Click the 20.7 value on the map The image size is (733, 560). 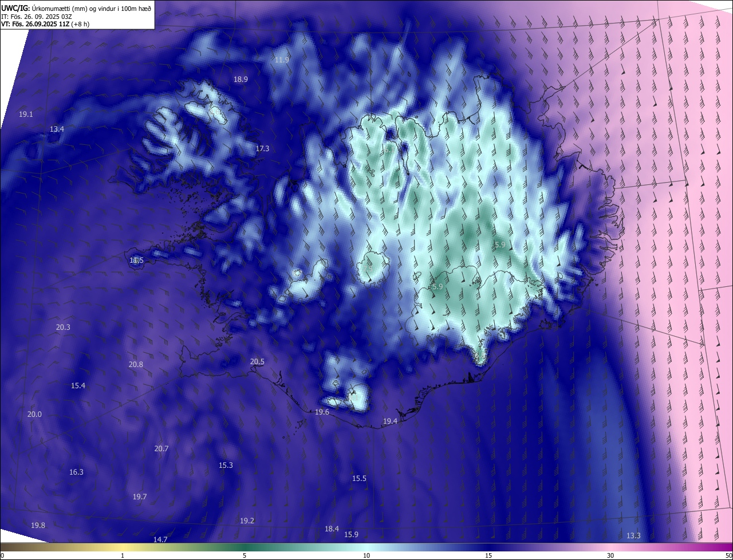[x=161, y=449]
